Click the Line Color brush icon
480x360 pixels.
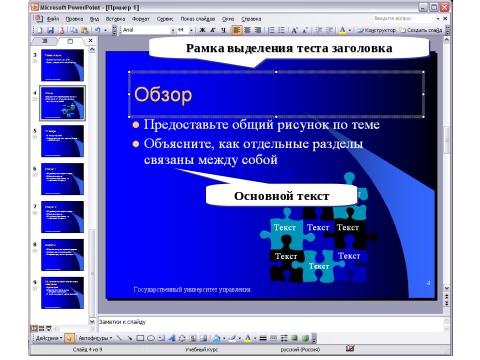tap(232, 338)
